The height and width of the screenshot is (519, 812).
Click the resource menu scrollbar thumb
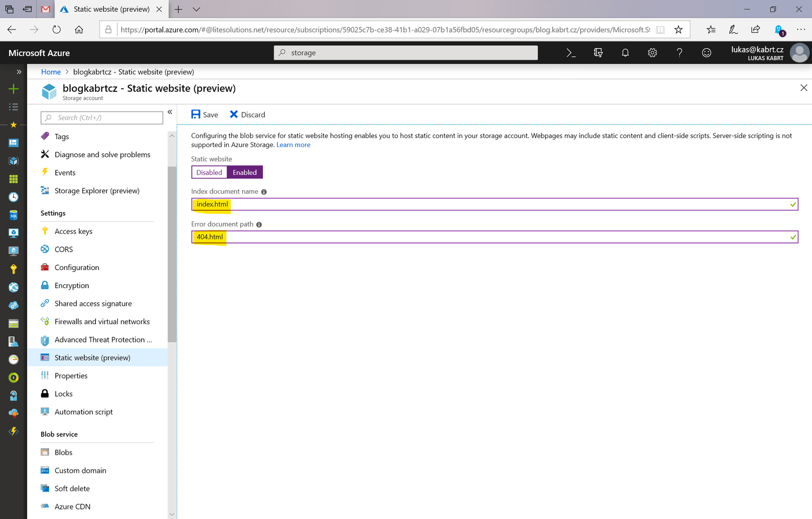click(172, 254)
